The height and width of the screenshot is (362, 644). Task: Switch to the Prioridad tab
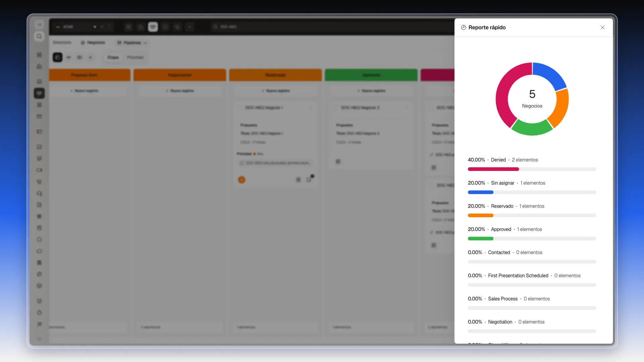pyautogui.click(x=135, y=57)
